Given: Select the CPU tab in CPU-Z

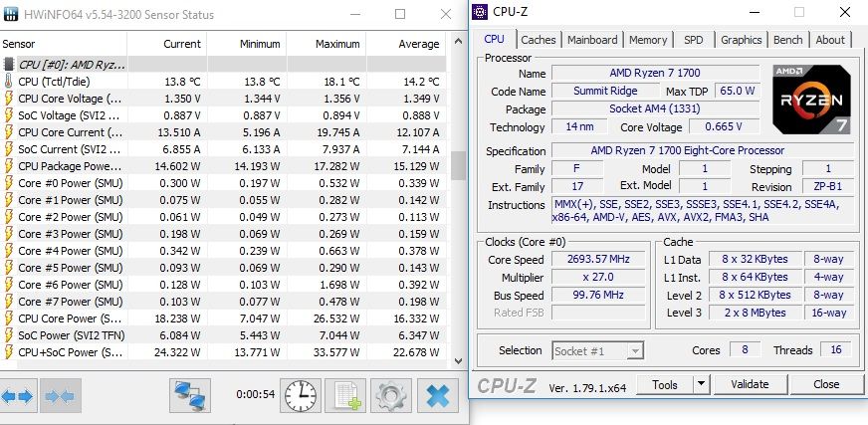Looking at the screenshot, I should click(494, 39).
